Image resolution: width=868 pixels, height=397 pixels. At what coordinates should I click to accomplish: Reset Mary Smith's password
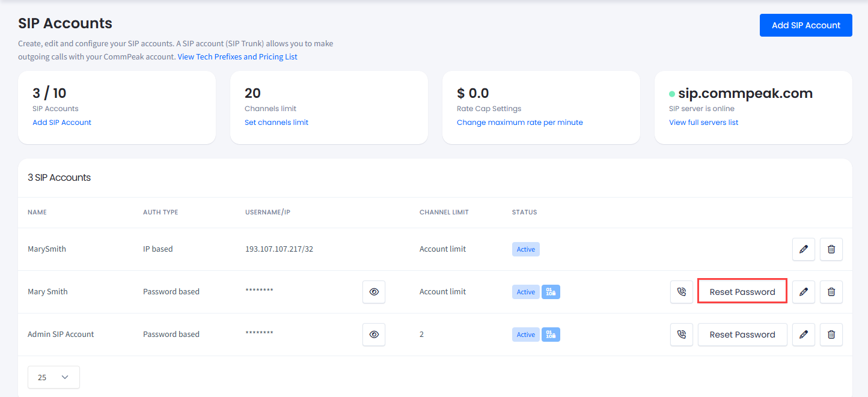coord(742,291)
